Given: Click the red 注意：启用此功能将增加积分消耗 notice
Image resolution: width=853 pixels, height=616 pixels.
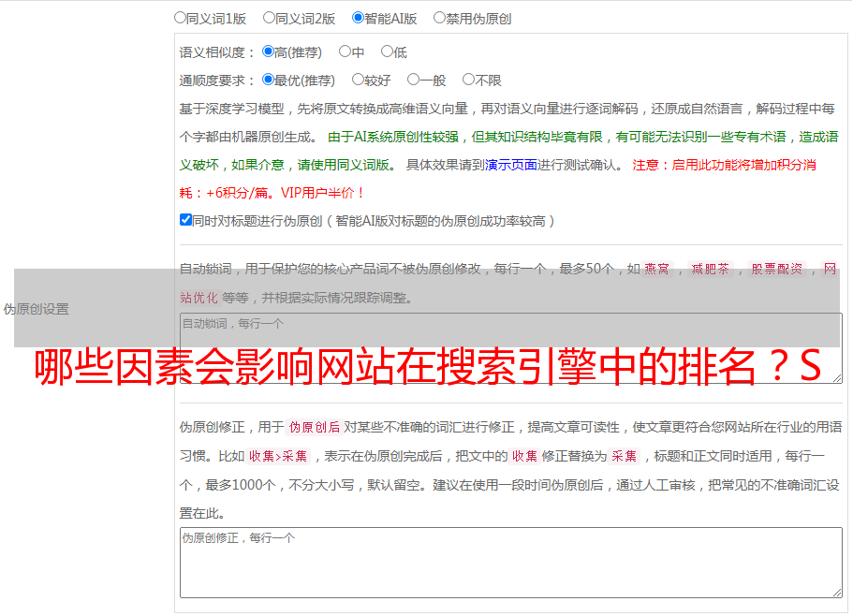Looking at the screenshot, I should pyautogui.click(x=497, y=179).
